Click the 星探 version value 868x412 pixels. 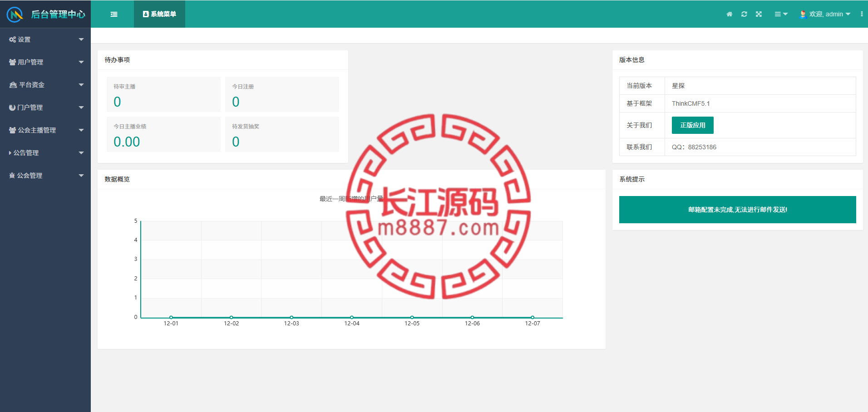point(678,86)
